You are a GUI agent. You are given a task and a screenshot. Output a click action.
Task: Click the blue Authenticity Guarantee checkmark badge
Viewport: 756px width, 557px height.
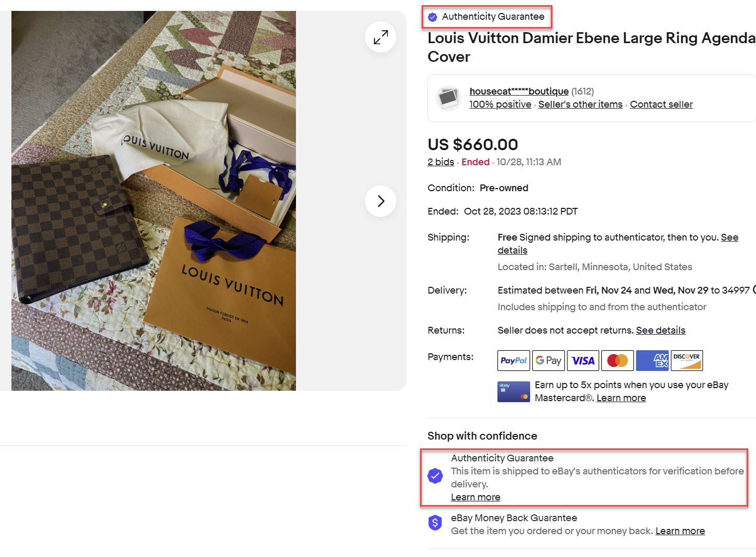(x=435, y=475)
